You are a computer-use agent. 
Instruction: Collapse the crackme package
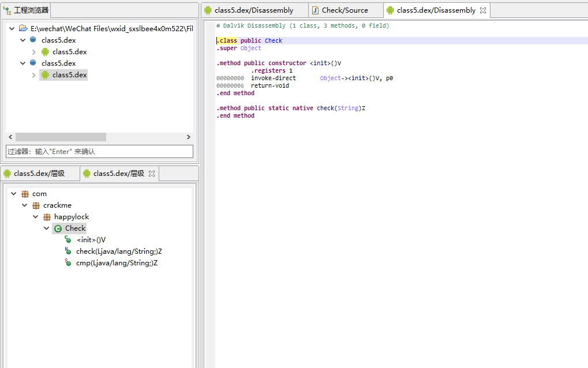[x=25, y=205]
